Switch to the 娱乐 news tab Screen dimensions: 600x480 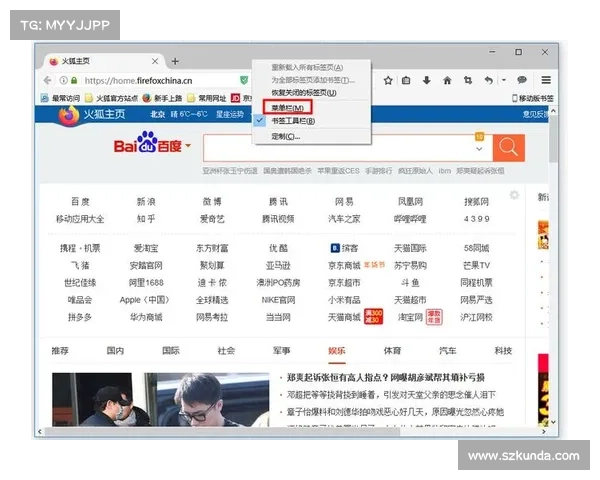[x=337, y=351]
